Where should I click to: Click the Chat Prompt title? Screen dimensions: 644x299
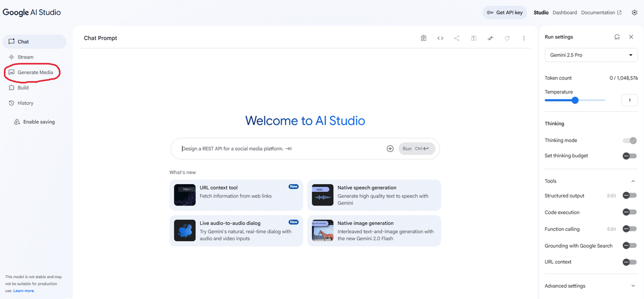pyautogui.click(x=100, y=38)
